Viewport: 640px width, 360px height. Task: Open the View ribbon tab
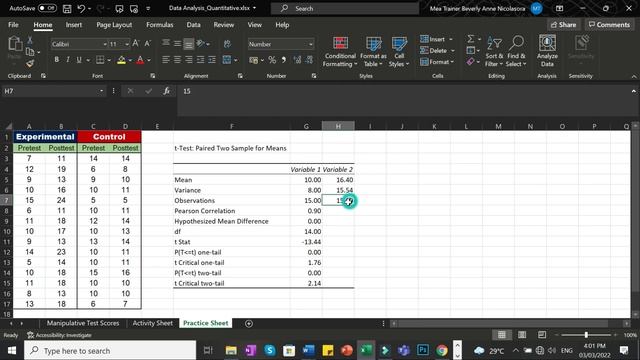[255, 25]
